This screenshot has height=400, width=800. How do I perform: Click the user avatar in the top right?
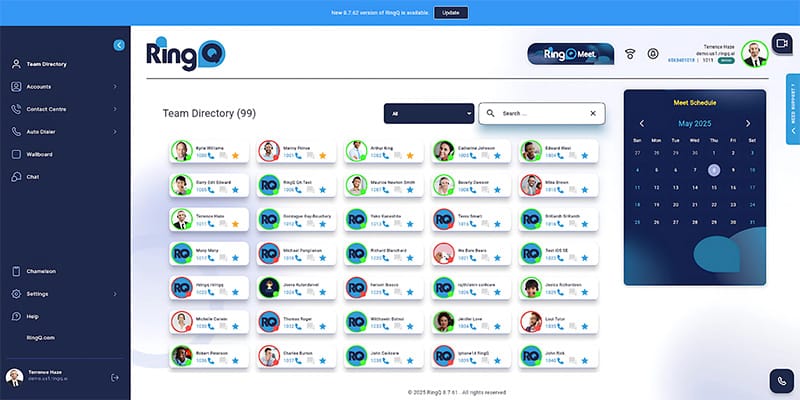click(x=755, y=54)
